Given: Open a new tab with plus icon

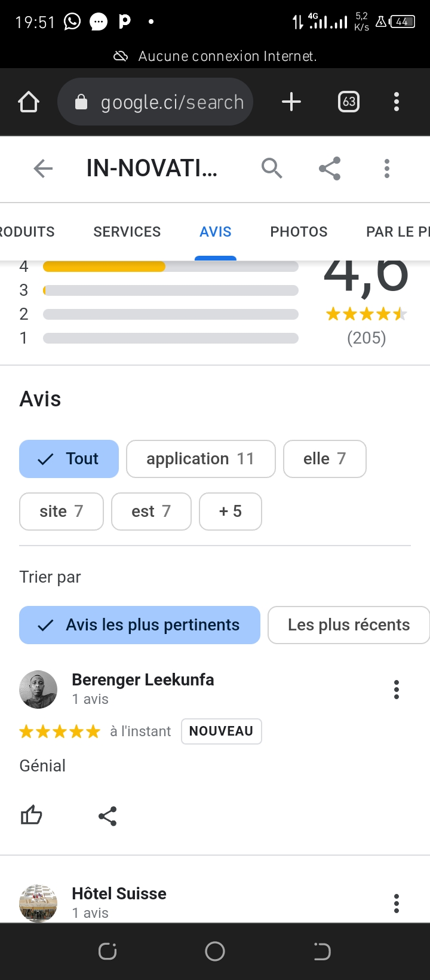Looking at the screenshot, I should point(291,102).
